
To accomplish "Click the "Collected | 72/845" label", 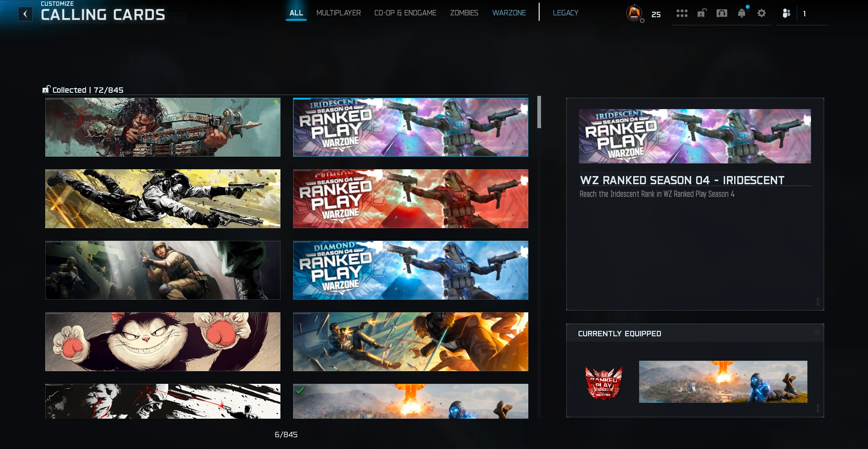I will tap(88, 90).
